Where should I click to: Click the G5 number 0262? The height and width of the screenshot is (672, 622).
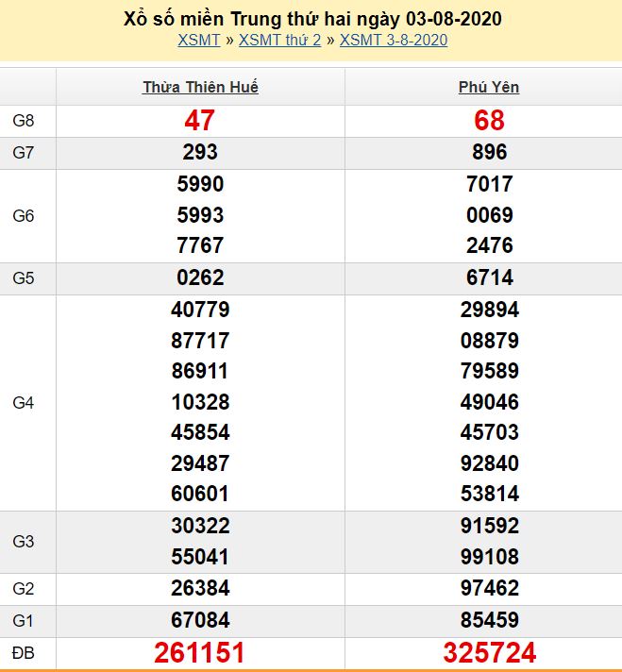tap(200, 277)
